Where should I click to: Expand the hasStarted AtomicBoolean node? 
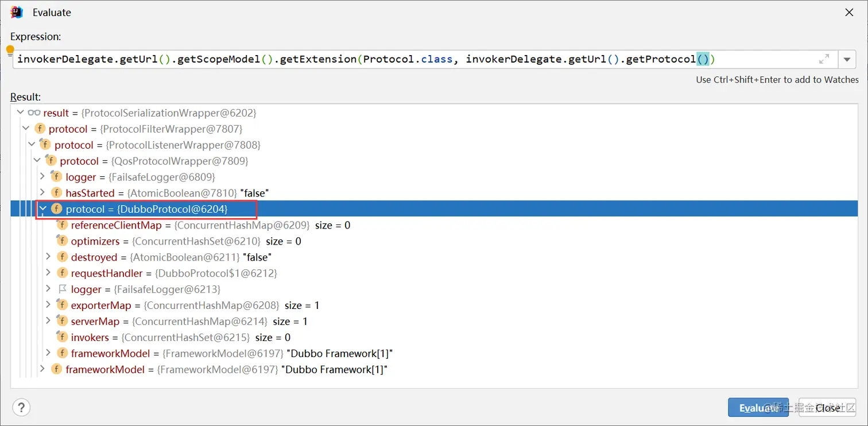coord(42,192)
